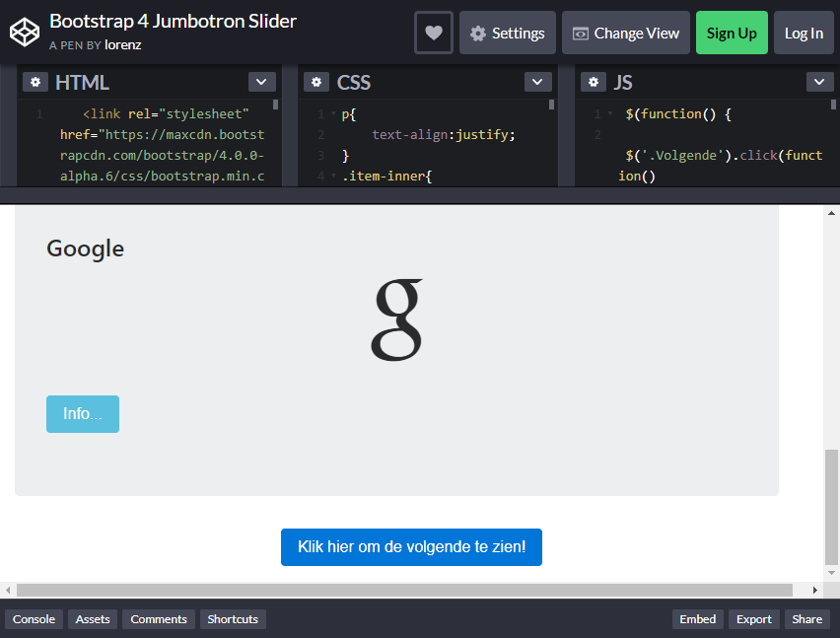Click the Change View button

click(626, 33)
